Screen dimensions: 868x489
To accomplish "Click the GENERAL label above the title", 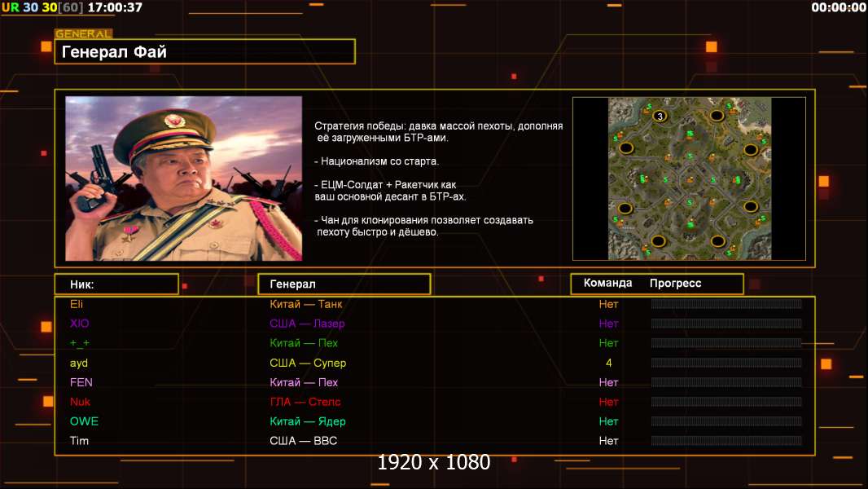I will [x=83, y=34].
